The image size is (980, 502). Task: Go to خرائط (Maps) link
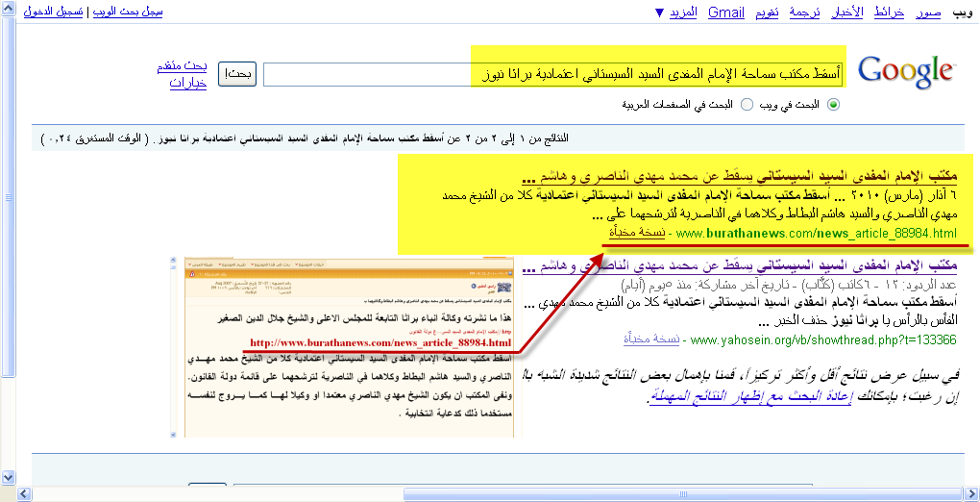pos(888,13)
